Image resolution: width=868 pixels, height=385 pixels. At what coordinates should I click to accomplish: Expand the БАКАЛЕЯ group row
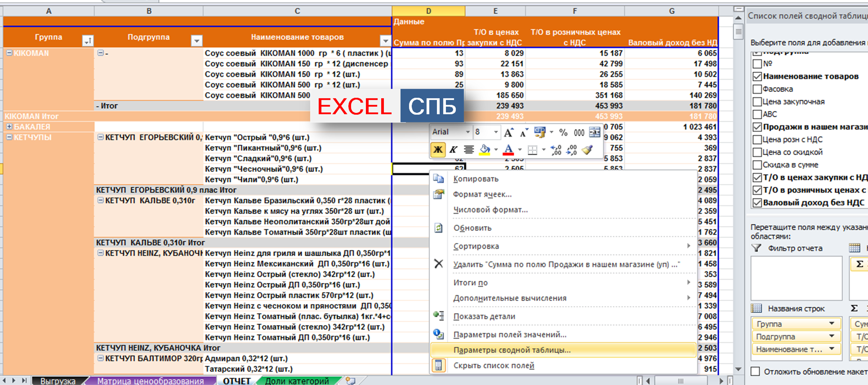tap(9, 127)
